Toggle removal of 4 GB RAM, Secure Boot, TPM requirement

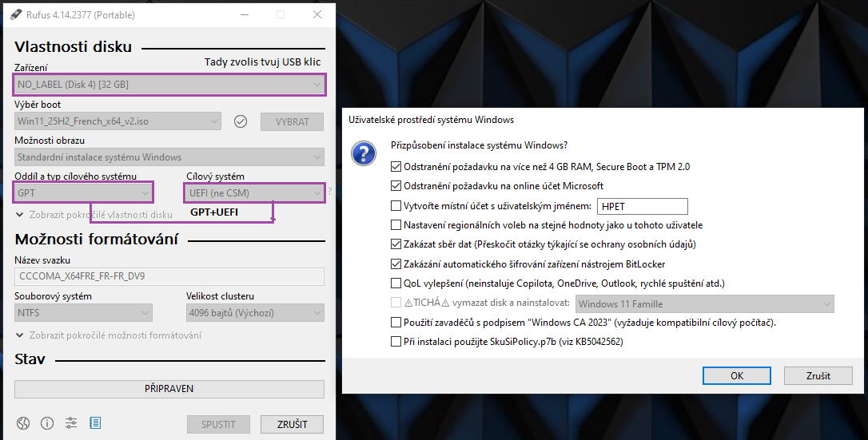[x=396, y=166]
